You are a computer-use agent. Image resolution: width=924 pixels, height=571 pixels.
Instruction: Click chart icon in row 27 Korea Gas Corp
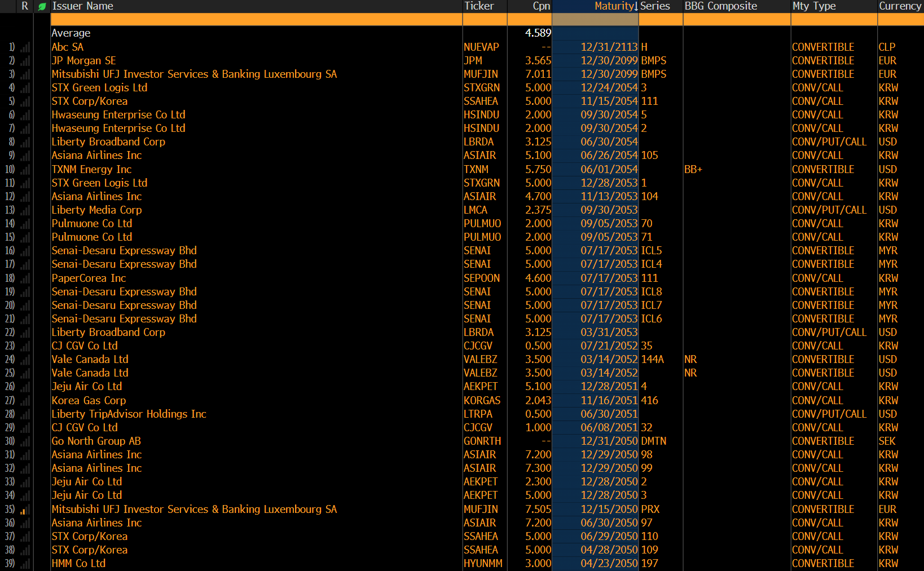[25, 401]
